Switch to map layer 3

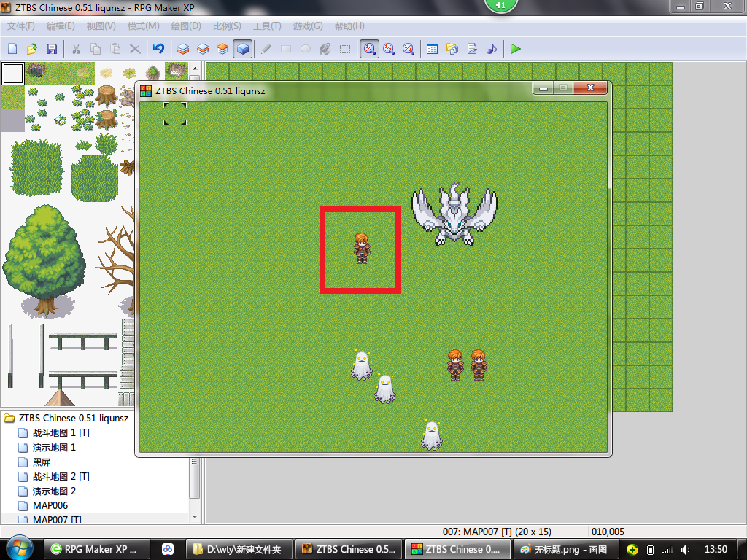click(x=222, y=49)
